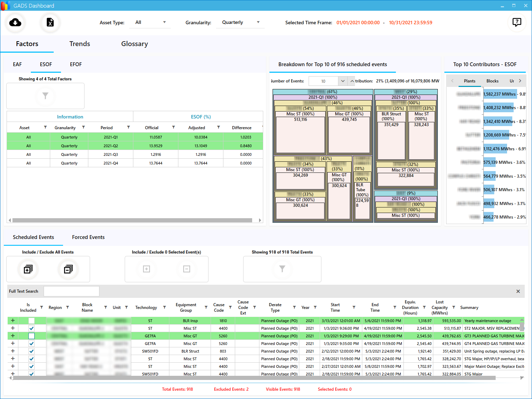
Task: Click the Full Text Search input field
Action: [71, 291]
